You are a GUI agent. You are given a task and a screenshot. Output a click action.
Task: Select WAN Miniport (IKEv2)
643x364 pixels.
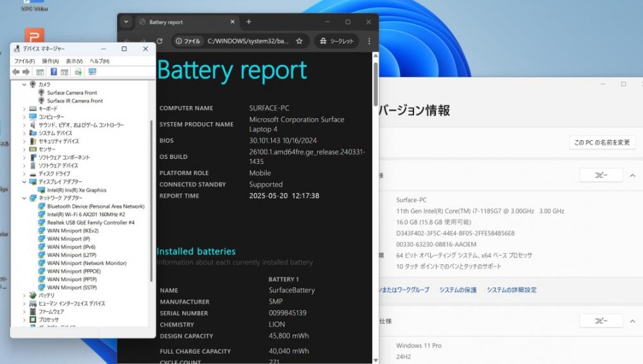[x=73, y=231]
